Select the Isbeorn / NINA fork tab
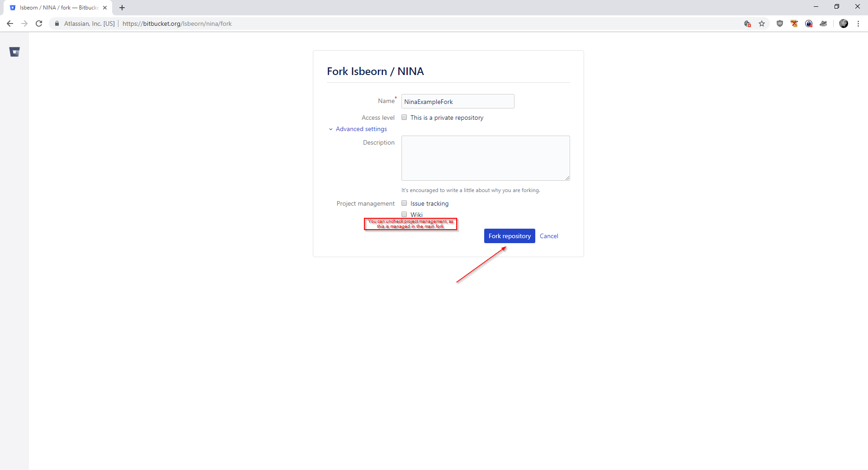The image size is (868, 470). click(x=58, y=8)
